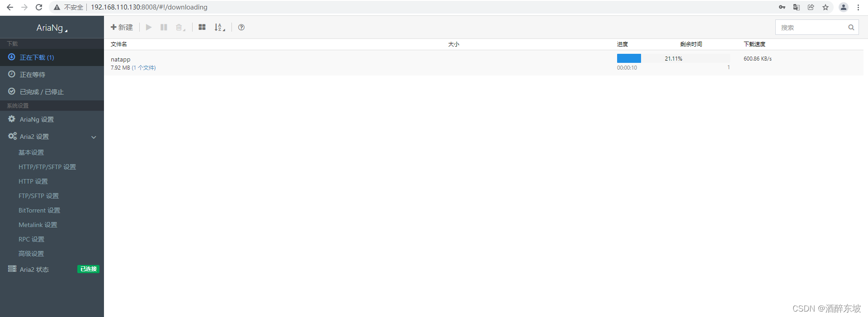This screenshot has height=317, width=868.
Task: Click the select-all grid icon
Action: pyautogui.click(x=202, y=27)
